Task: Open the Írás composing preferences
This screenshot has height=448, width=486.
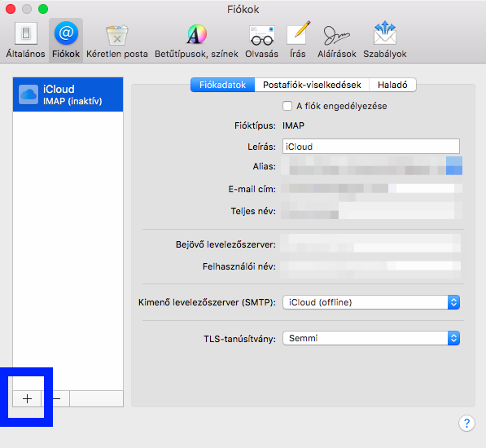Action: (298, 40)
